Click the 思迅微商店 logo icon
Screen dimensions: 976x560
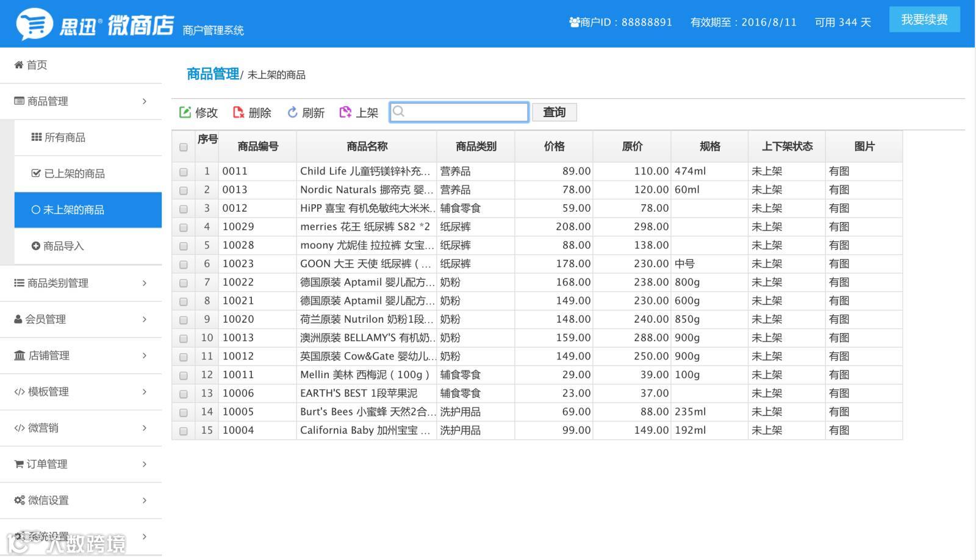point(34,24)
